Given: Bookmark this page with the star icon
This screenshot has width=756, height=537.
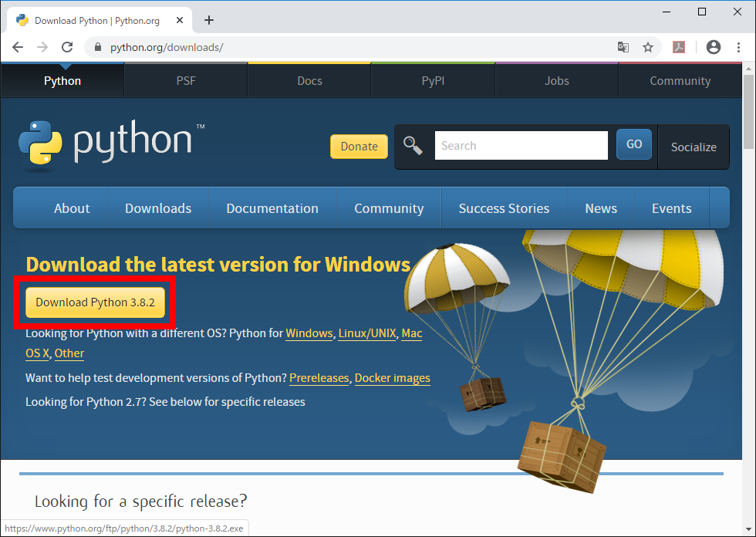Looking at the screenshot, I should click(648, 47).
